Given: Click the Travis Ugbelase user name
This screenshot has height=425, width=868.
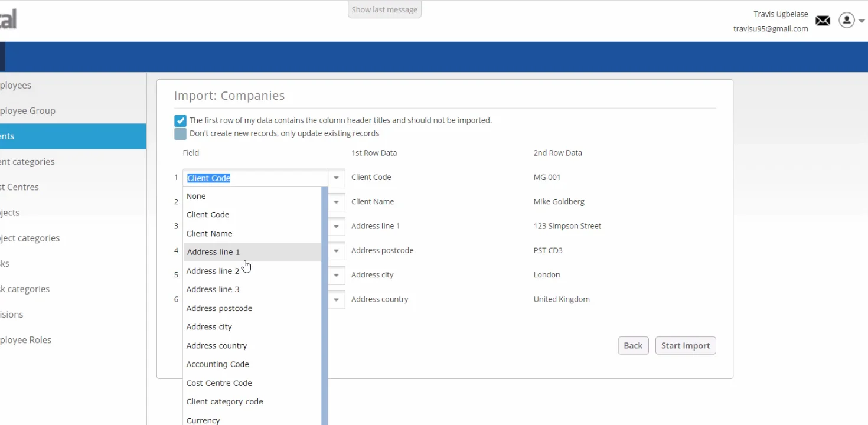Looking at the screenshot, I should tap(781, 14).
